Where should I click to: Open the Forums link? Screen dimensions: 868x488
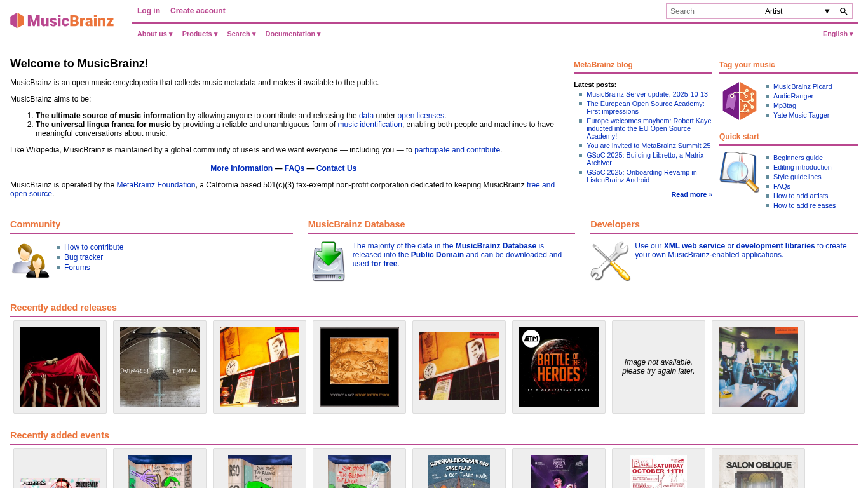[77, 268]
